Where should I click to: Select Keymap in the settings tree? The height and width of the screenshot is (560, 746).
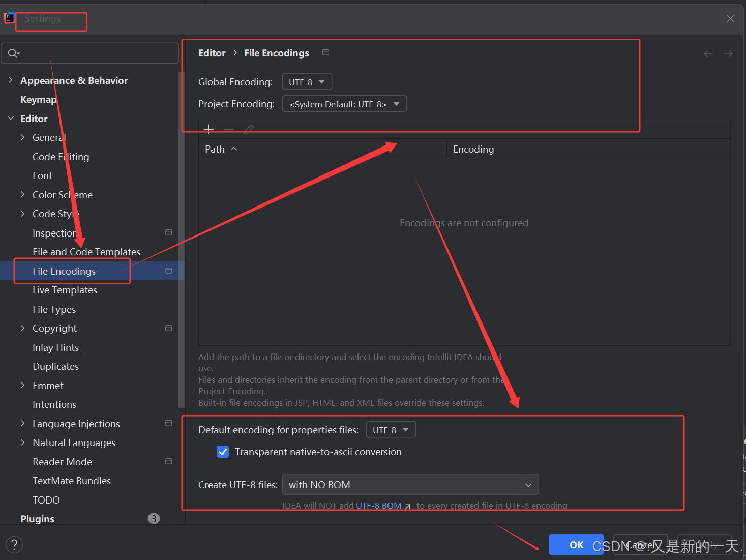click(x=38, y=99)
